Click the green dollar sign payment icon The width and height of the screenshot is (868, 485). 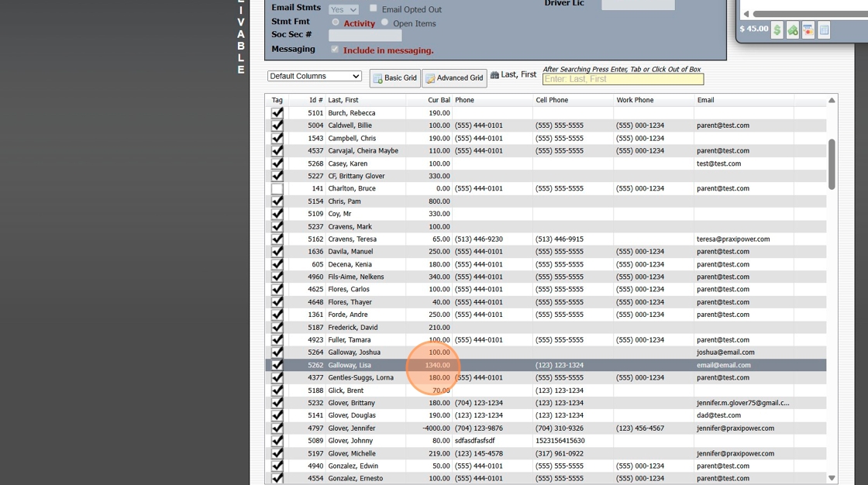(777, 30)
